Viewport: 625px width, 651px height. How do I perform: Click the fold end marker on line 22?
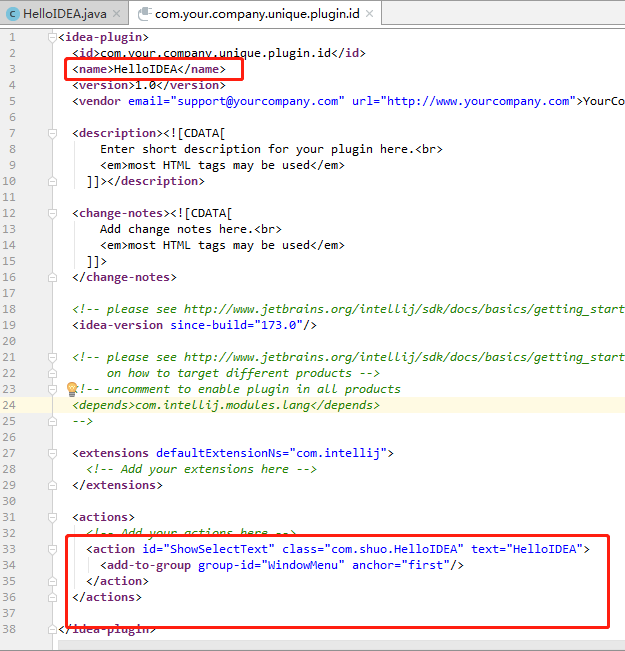coord(52,373)
